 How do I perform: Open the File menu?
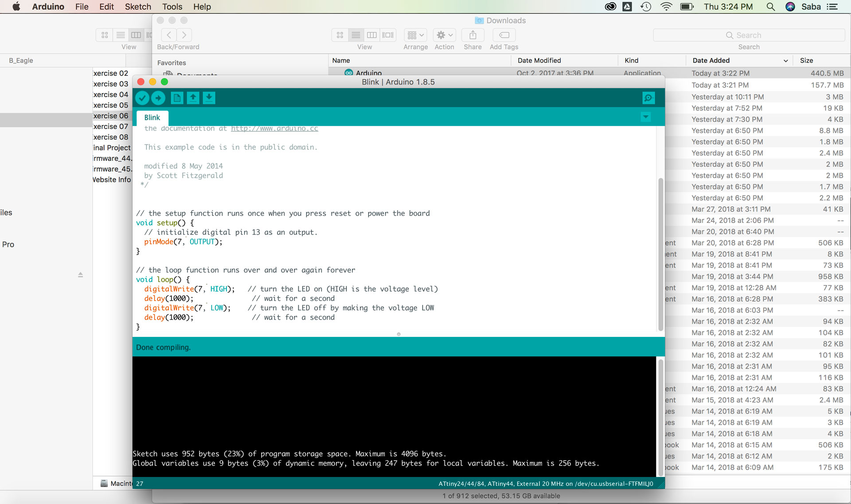[x=82, y=7]
